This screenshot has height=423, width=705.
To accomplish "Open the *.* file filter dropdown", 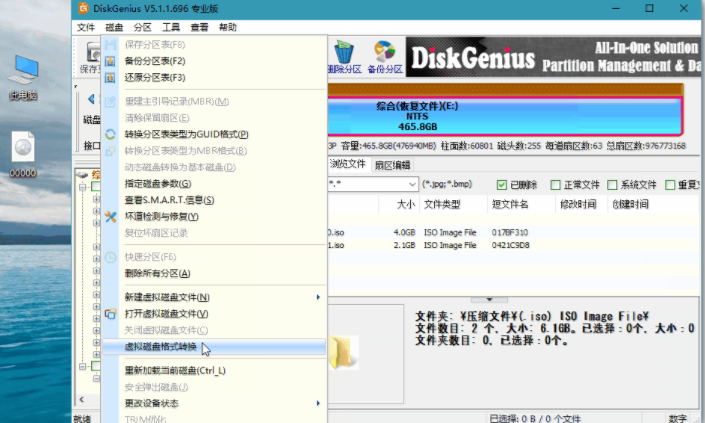I will (x=412, y=184).
